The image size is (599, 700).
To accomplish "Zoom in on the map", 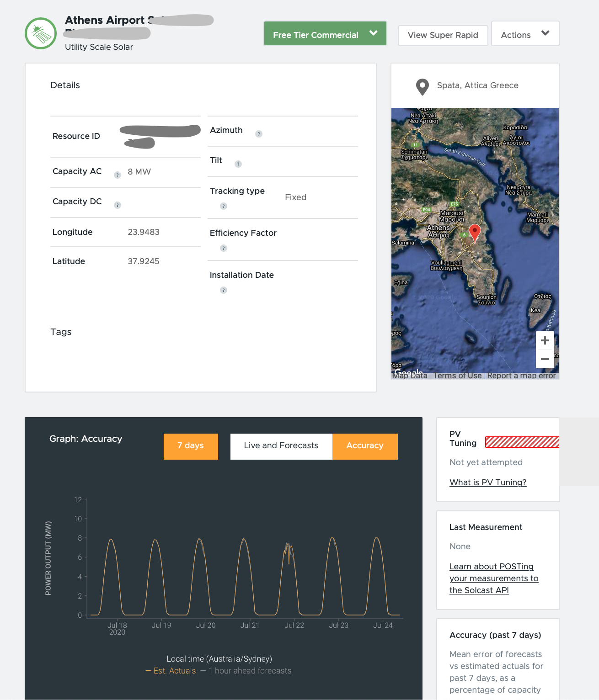I will (545, 340).
